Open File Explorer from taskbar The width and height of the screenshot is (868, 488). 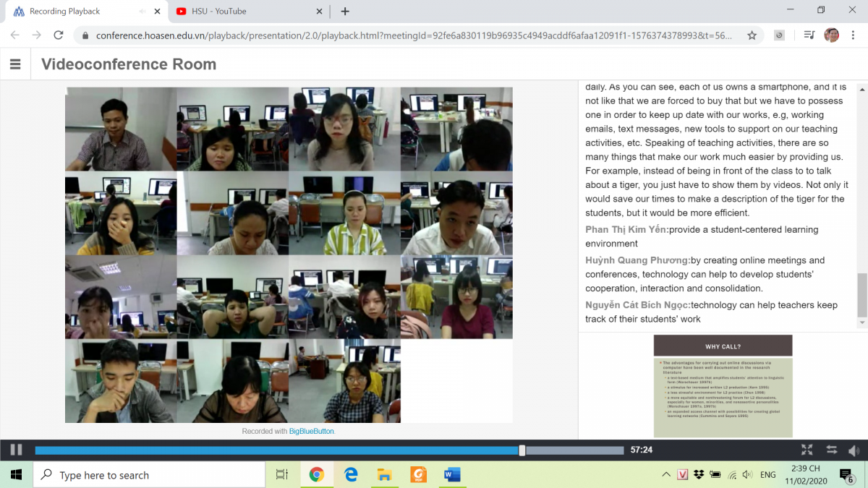click(385, 475)
